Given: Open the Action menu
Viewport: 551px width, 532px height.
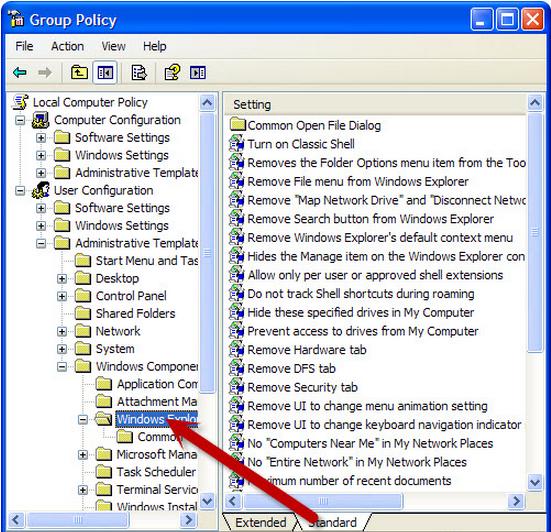Looking at the screenshot, I should click(x=67, y=46).
